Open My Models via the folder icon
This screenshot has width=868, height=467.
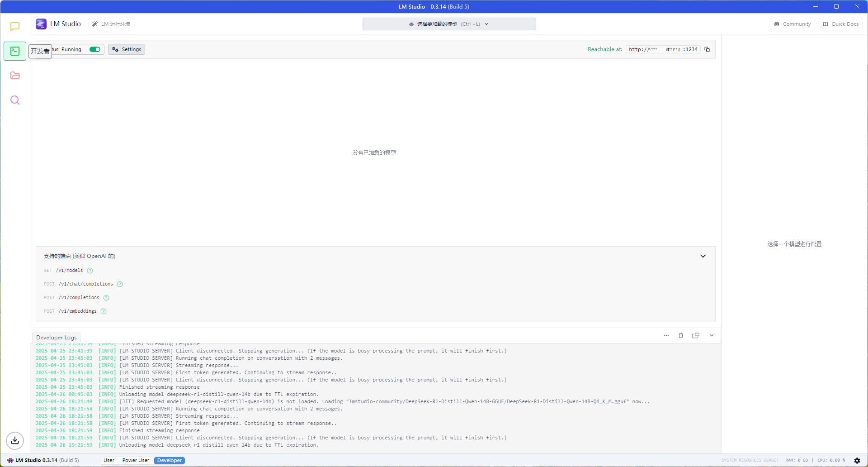15,75
